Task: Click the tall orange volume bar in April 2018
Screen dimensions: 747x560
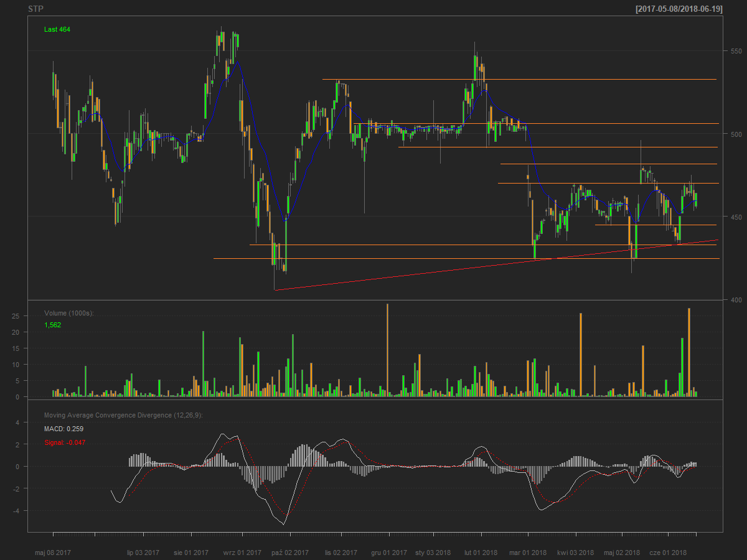Action: (x=581, y=355)
